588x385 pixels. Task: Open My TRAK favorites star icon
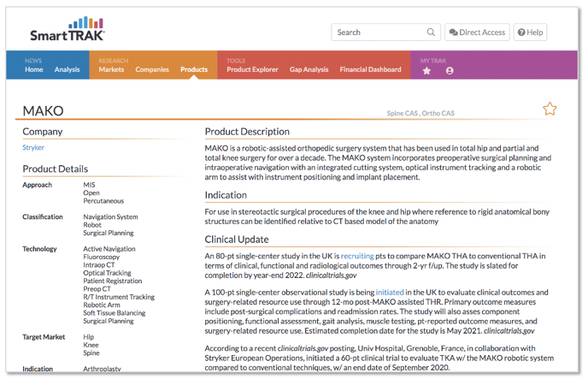[x=426, y=71]
